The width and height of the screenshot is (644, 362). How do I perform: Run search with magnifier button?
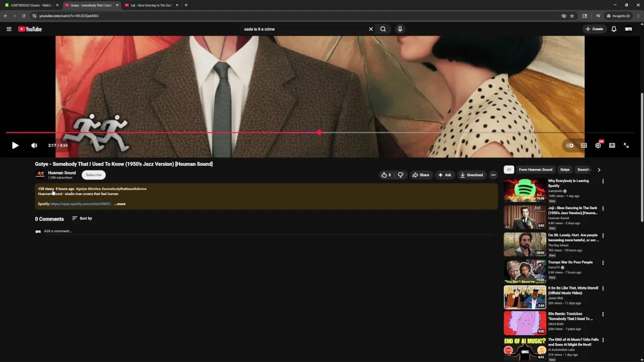click(383, 29)
